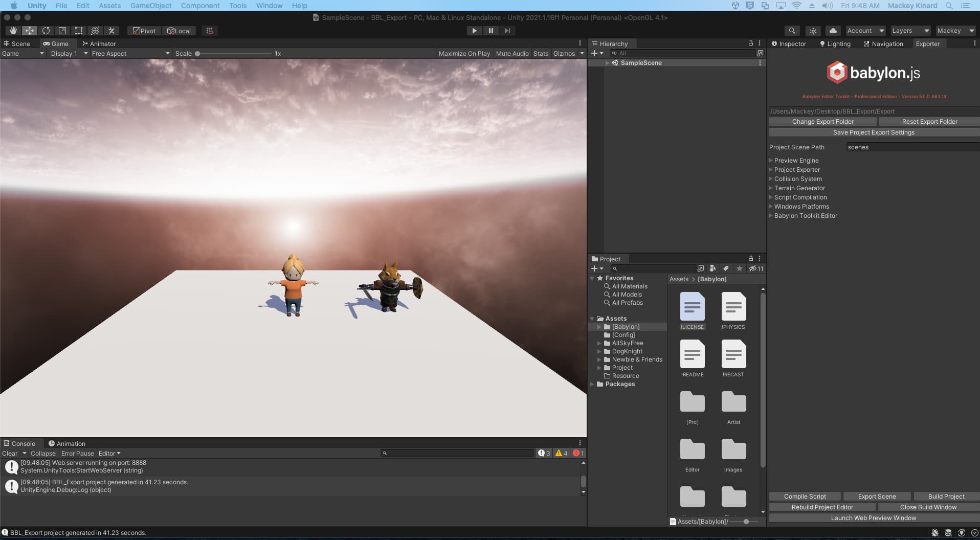The image size is (980, 540).
Task: Open the Layers dropdown
Action: [x=910, y=31]
